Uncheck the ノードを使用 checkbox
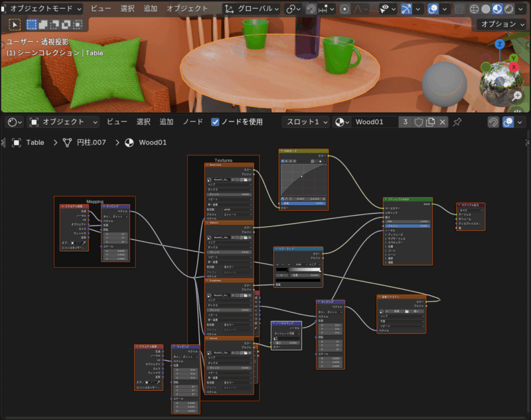Image resolution: width=531 pixels, height=420 pixels. 215,122
